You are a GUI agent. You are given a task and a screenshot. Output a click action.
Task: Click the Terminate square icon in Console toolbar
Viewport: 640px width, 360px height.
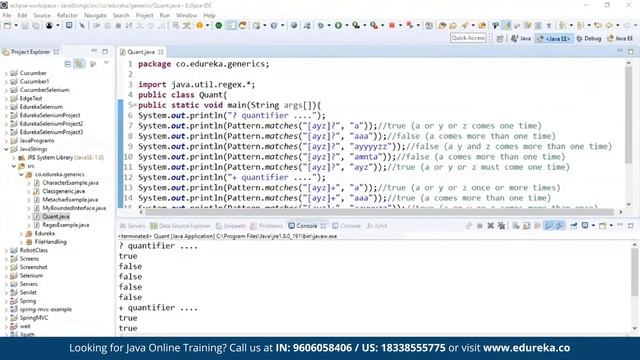(x=480, y=225)
